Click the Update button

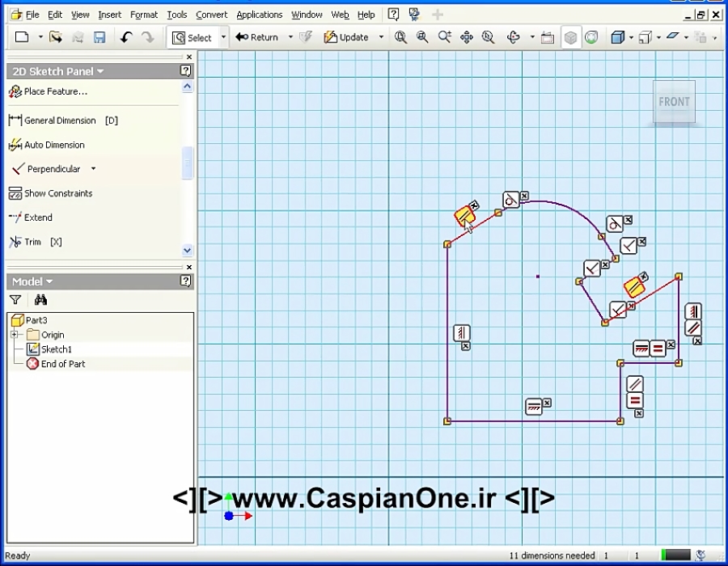tap(348, 37)
